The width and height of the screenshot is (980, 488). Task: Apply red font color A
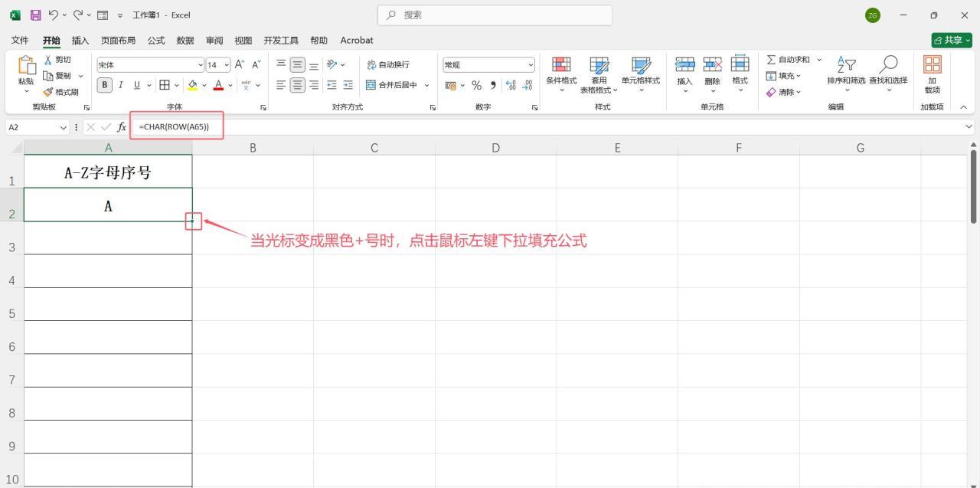(219, 85)
